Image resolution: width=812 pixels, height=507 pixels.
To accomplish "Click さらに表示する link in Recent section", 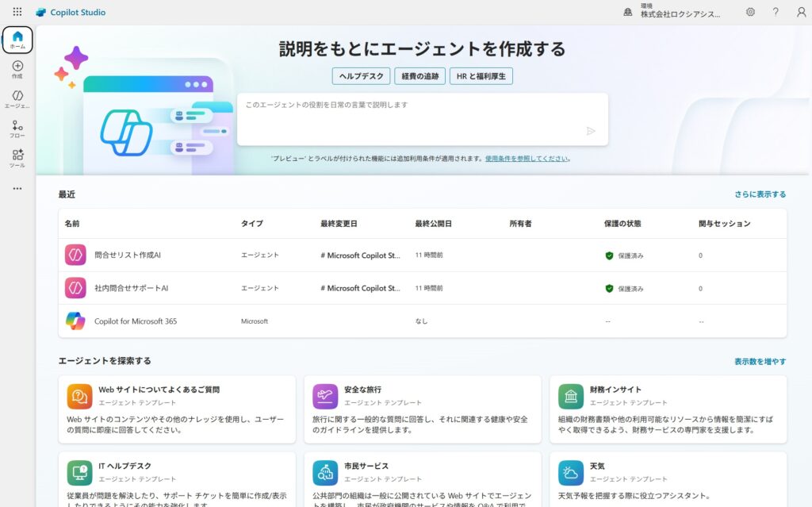I will 760,194.
